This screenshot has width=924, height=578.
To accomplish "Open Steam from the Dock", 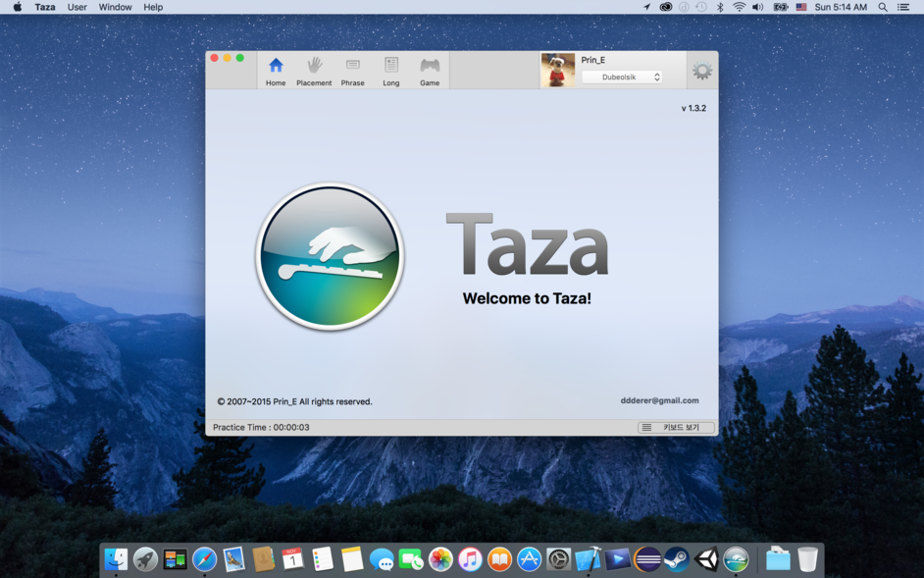I will [677, 558].
